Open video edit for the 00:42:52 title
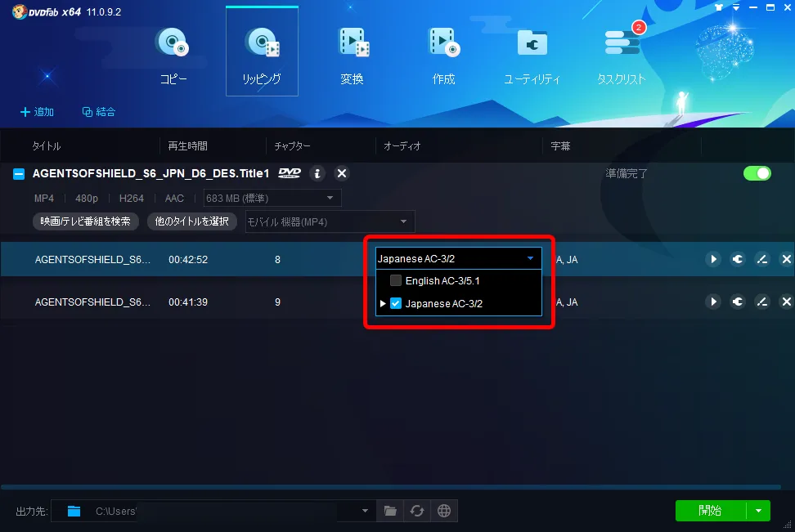This screenshot has height=532, width=795. point(762,259)
